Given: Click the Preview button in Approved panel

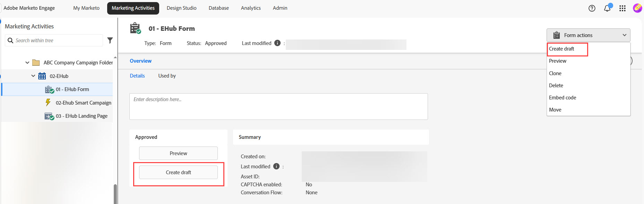Looking at the screenshot, I should tap(178, 153).
